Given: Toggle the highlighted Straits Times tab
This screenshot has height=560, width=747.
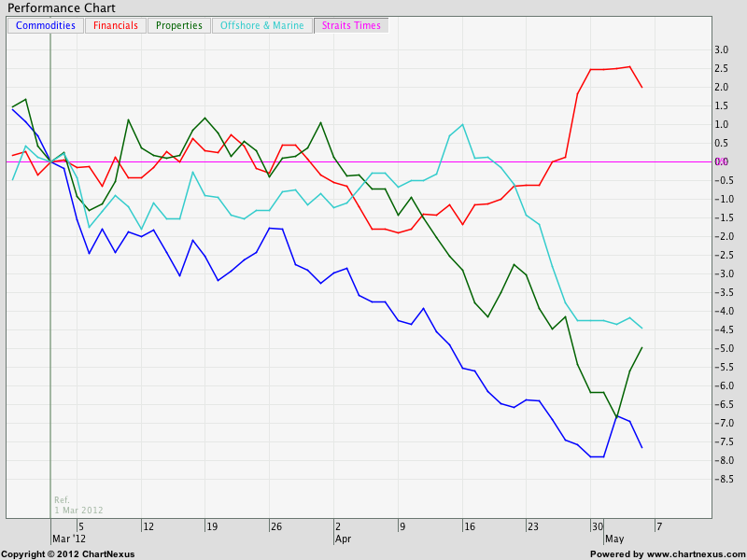Looking at the screenshot, I should click(x=350, y=25).
